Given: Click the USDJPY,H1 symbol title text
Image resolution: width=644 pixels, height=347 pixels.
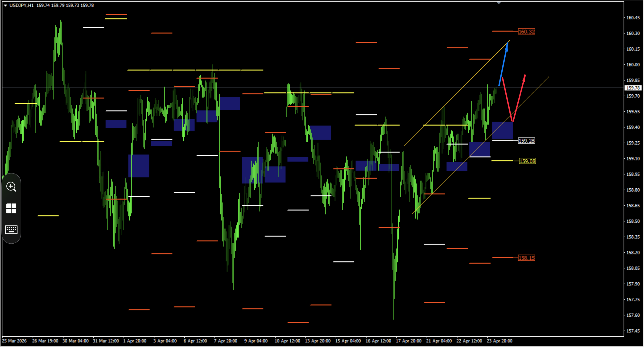Looking at the screenshot, I should tap(21, 5).
